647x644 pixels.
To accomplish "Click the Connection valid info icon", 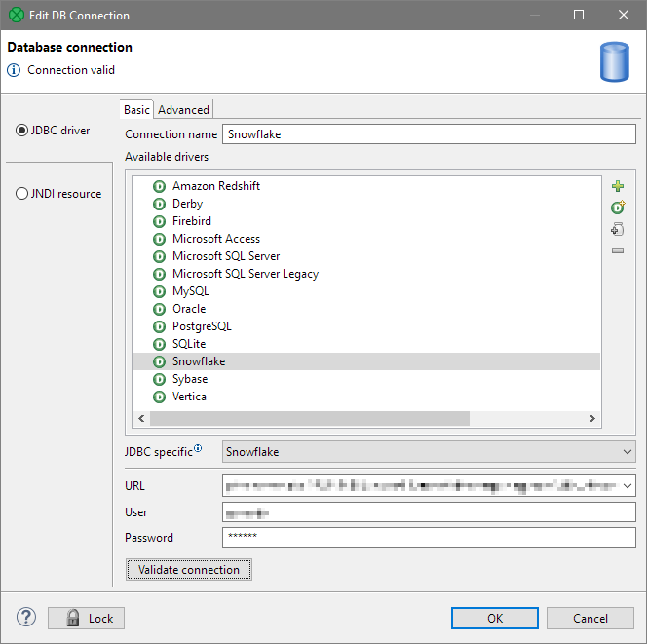I will (14, 70).
